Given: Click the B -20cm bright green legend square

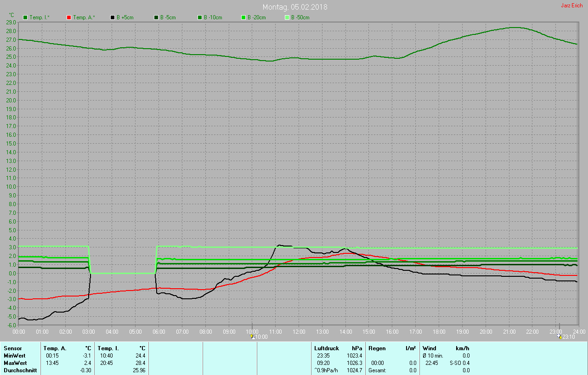Looking at the screenshot, I should click(243, 17).
